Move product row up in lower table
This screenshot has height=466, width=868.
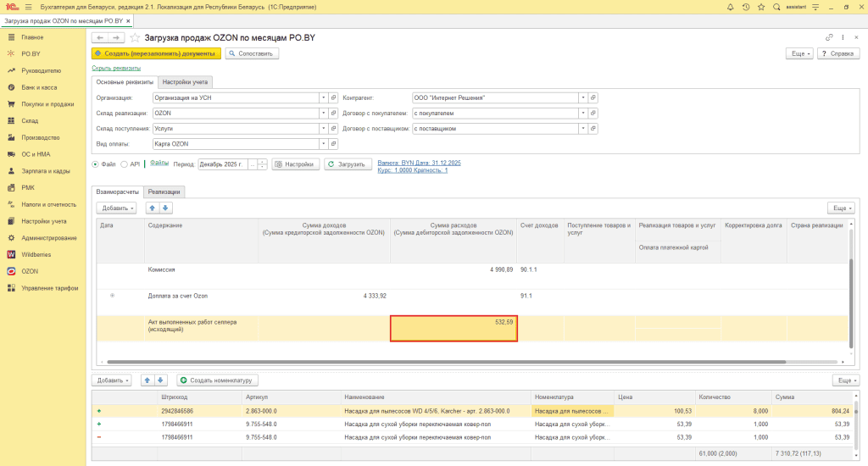(147, 380)
